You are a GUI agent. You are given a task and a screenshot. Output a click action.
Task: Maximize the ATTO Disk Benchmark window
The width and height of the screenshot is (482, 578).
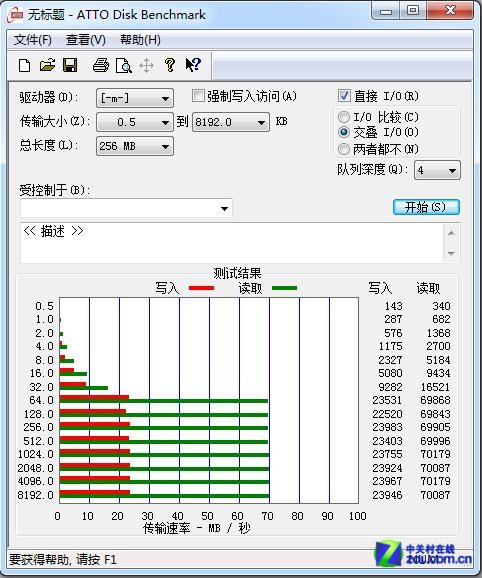tap(412, 11)
